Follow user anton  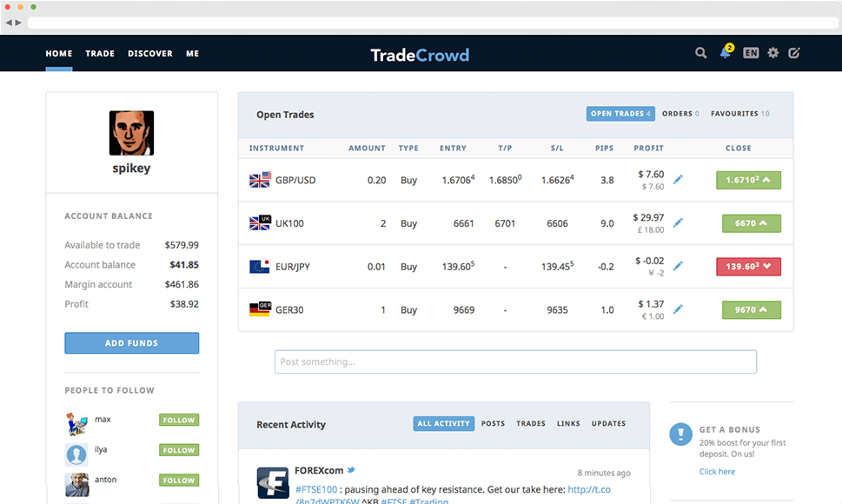click(179, 480)
